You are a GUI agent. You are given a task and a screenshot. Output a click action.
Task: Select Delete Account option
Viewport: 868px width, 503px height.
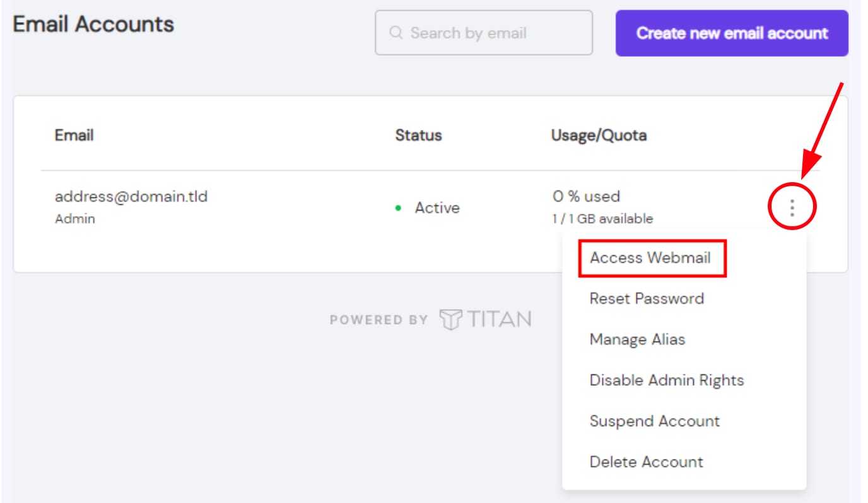[646, 461]
